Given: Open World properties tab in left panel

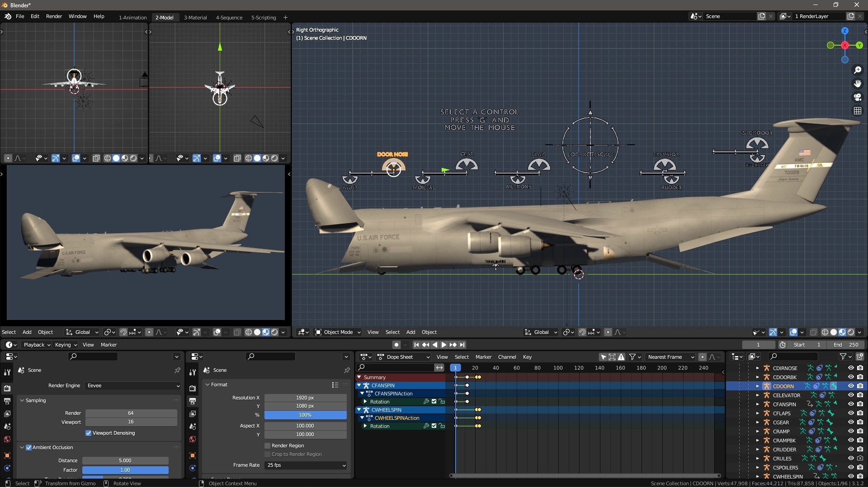Looking at the screenshot, I should (7, 439).
